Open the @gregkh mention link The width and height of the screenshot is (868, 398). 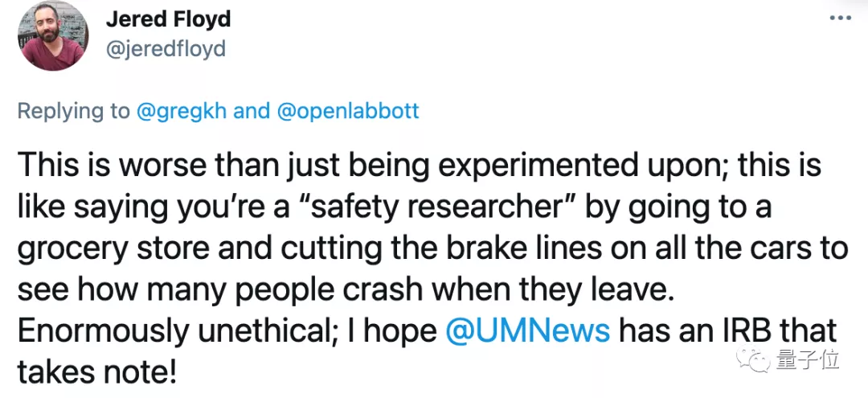click(181, 110)
